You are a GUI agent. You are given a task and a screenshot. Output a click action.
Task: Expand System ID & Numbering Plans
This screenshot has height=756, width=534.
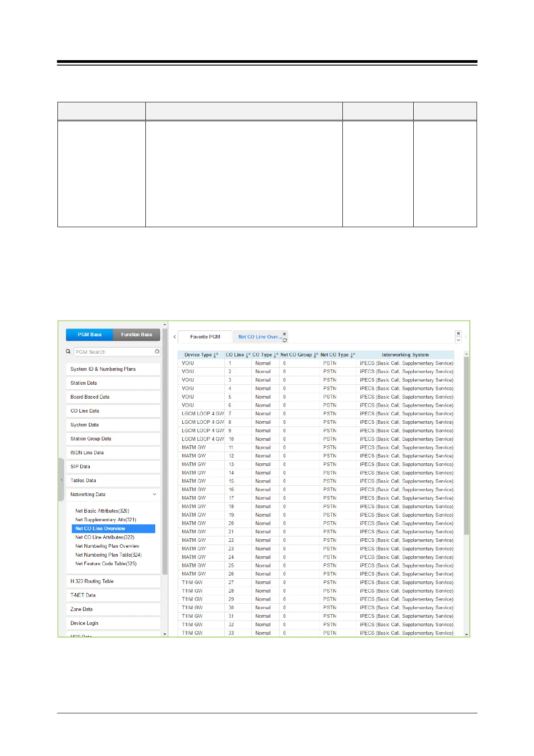113,369
